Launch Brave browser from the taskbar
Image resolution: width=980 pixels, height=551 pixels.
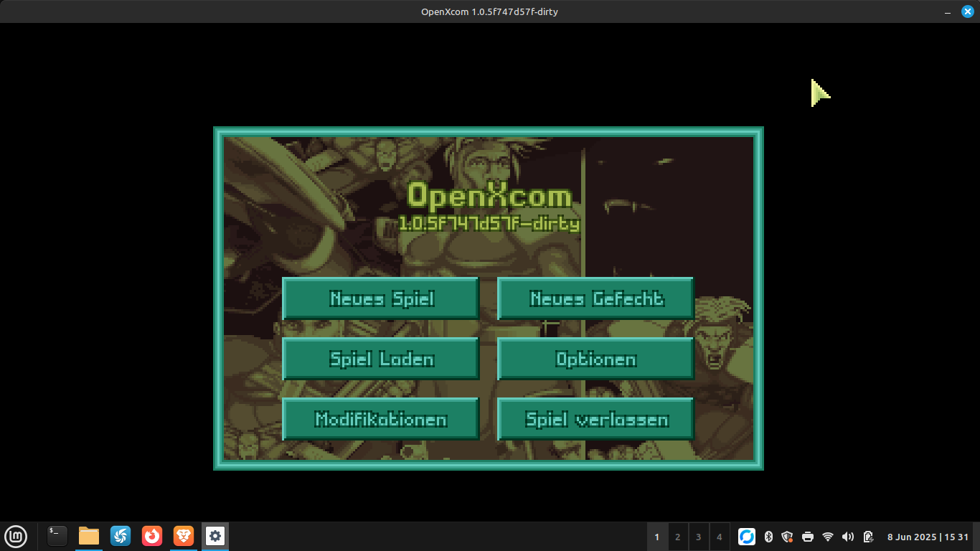pos(184,536)
